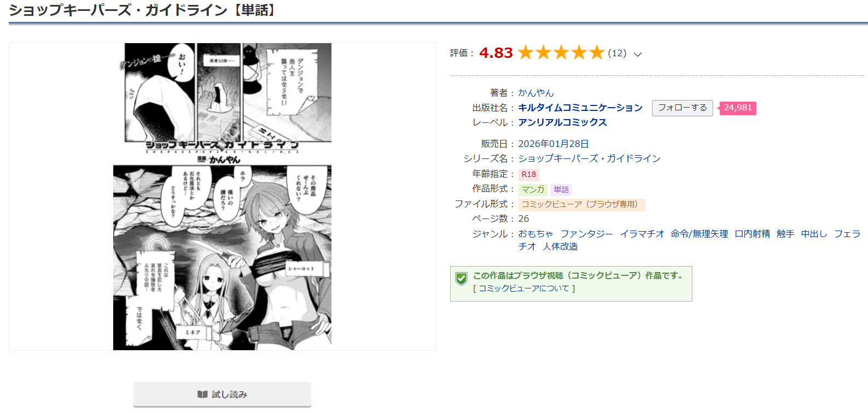Expand the rating breakdown chevron
The image size is (868, 413).
(637, 54)
